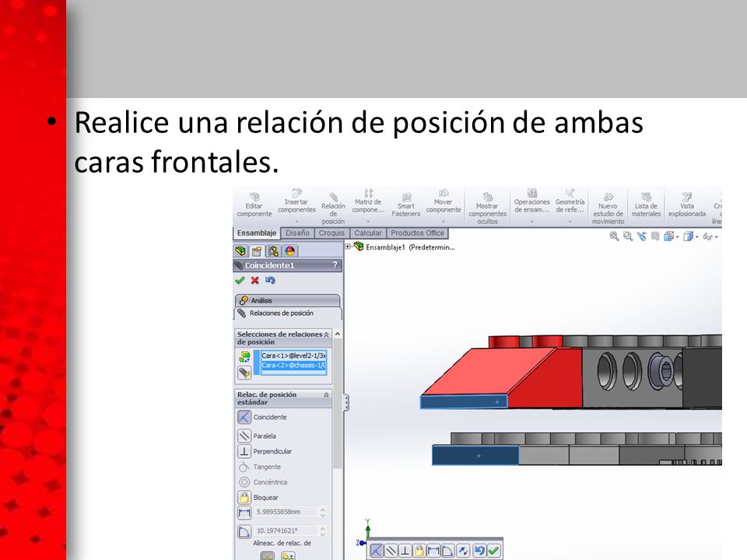Toggle the Tangente mate option
Image resolution: width=747 pixels, height=560 pixels.
pos(244,467)
